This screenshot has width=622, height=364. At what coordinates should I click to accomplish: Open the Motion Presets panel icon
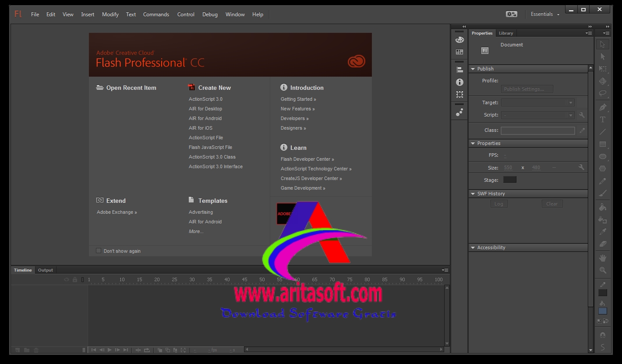pyautogui.click(x=459, y=113)
